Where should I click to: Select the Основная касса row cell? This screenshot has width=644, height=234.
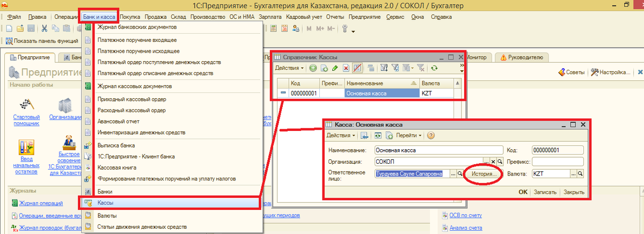pos(381,93)
